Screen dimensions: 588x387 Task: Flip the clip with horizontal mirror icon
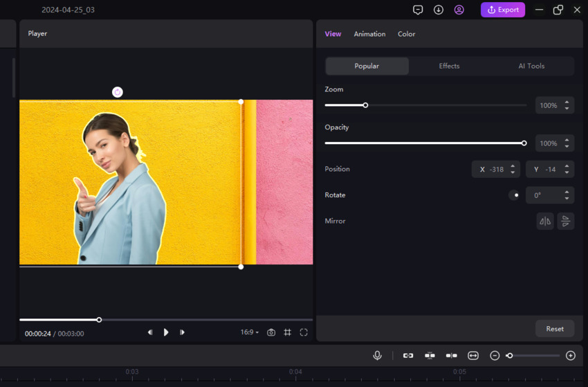[x=545, y=221]
